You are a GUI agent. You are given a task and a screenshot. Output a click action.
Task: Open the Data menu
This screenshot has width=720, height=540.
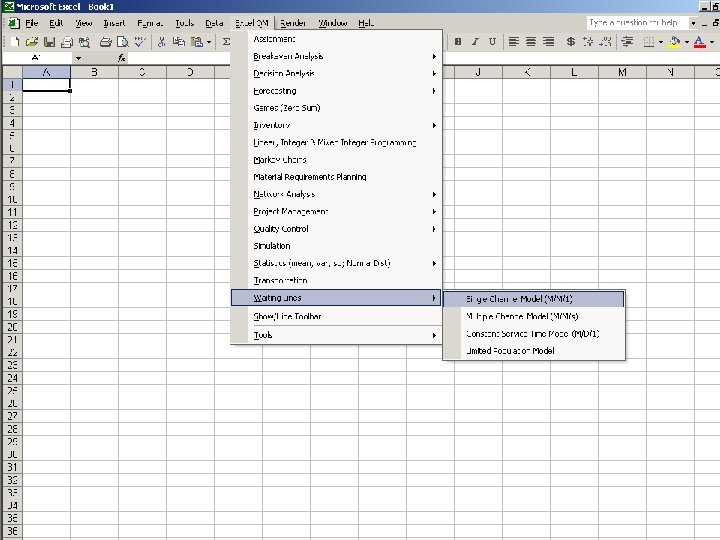pos(214,23)
